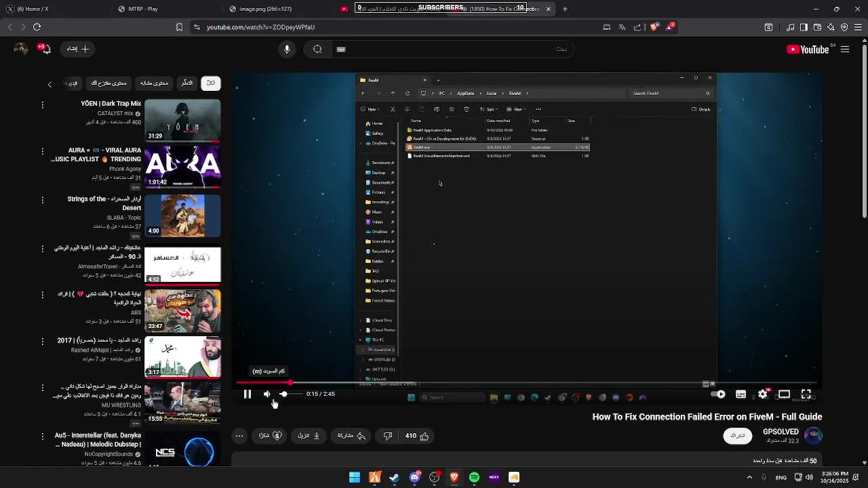868x488 pixels.
Task: Open options for the AURA playlist video
Action: (x=42, y=151)
